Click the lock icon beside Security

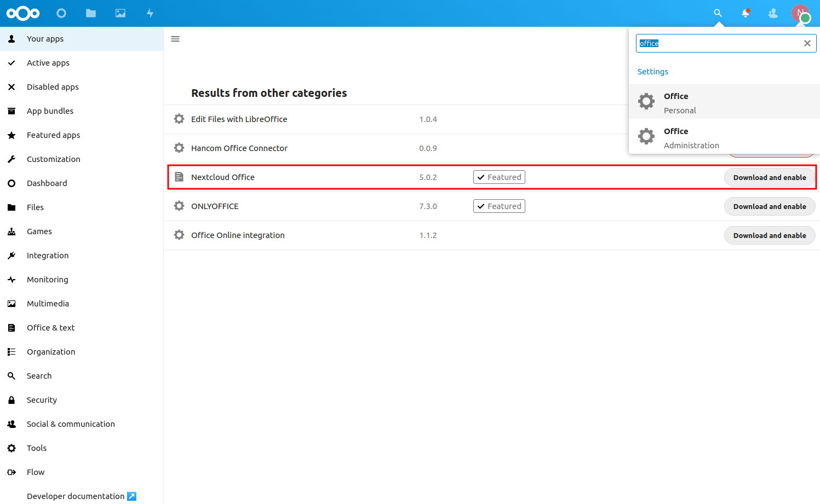(12, 400)
